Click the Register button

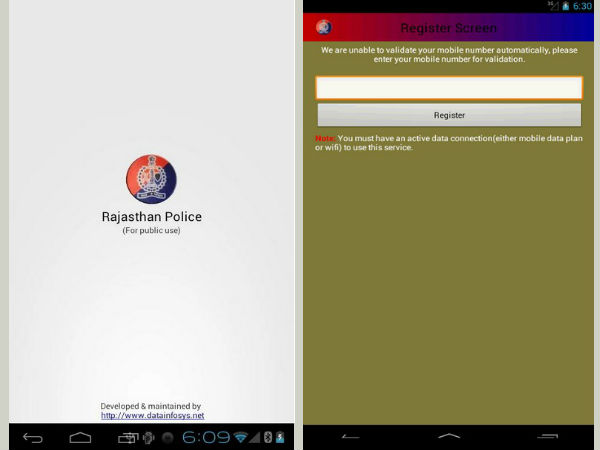click(449, 115)
